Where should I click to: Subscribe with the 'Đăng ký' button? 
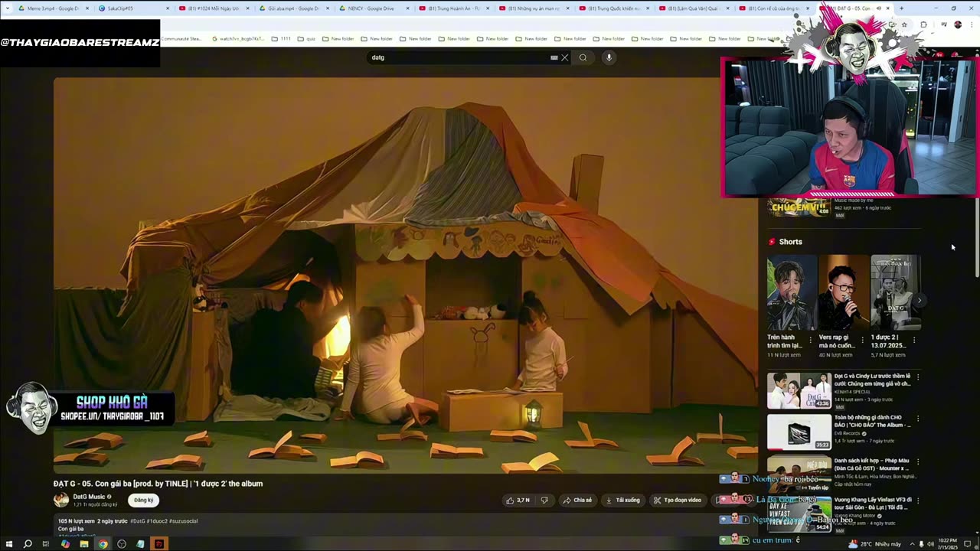[143, 500]
